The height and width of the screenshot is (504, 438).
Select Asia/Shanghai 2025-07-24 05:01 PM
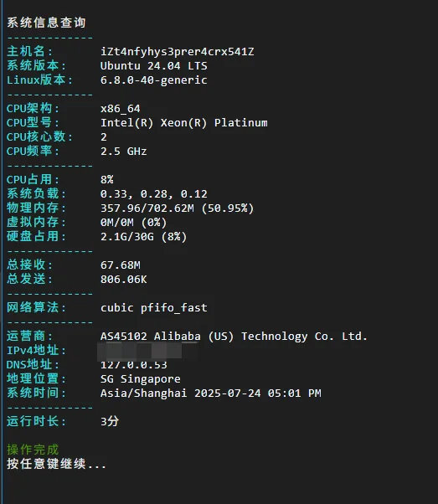tap(211, 393)
